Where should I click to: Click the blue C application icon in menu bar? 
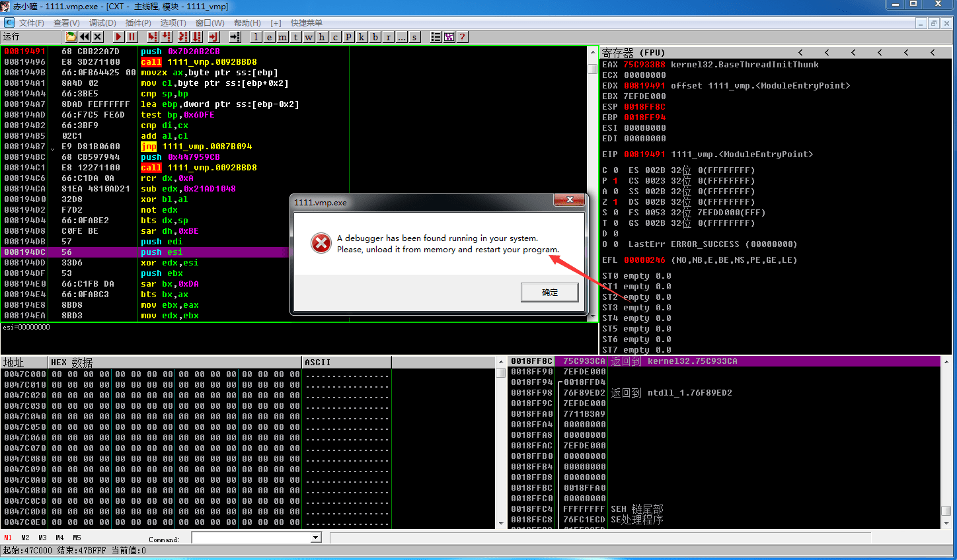pyautogui.click(x=9, y=22)
